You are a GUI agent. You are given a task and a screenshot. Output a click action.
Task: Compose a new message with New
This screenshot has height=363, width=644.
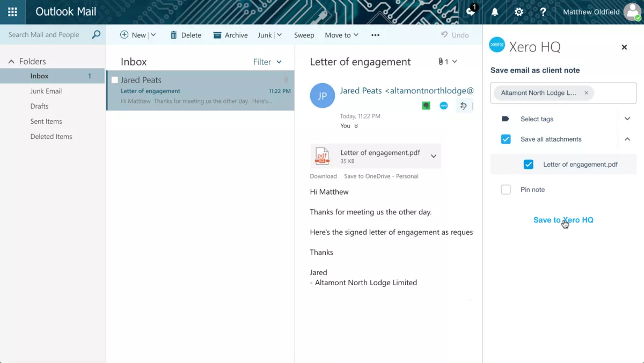click(x=133, y=35)
